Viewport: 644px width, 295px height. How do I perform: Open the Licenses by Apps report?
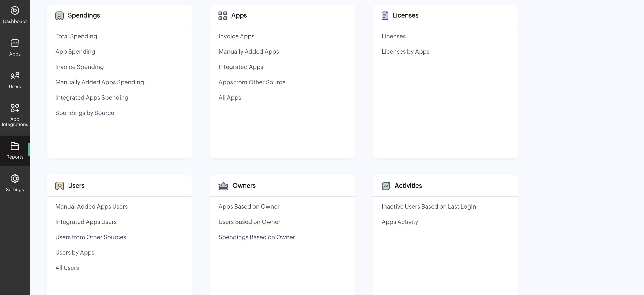[405, 52]
